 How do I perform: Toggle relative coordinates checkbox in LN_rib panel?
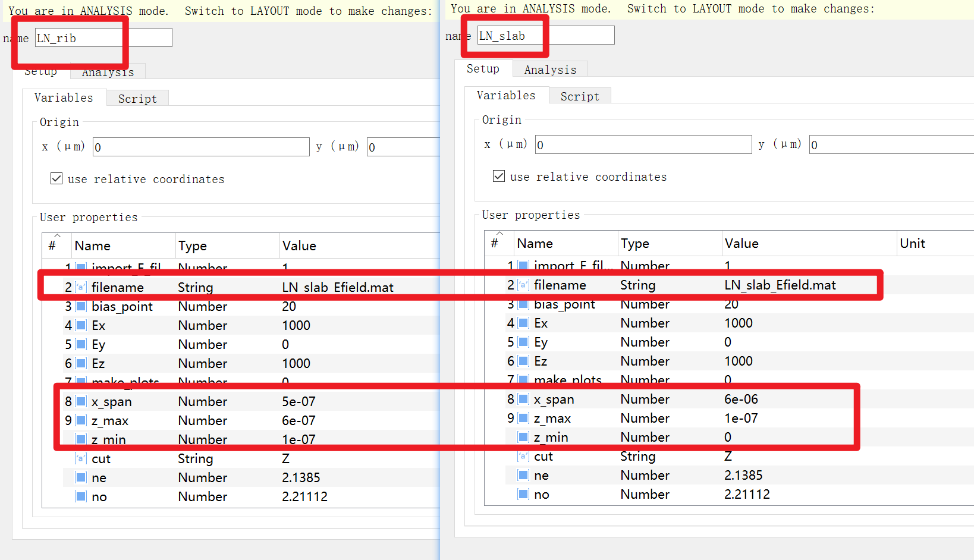pos(56,178)
